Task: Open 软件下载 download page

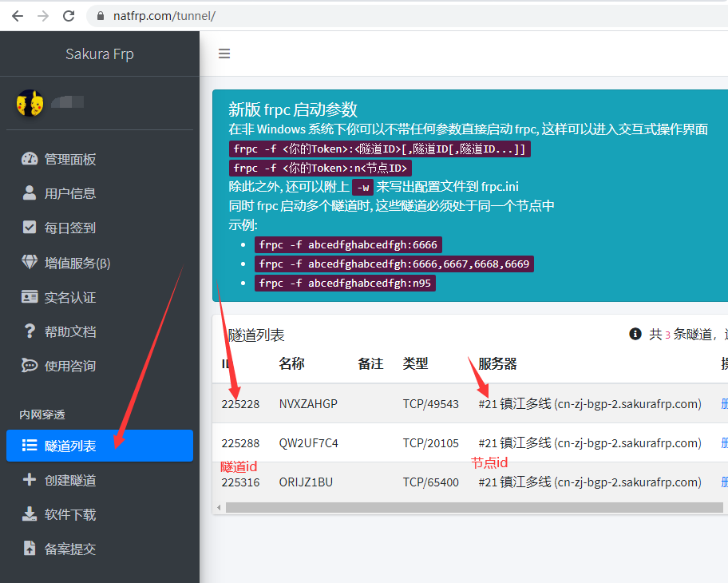Action: click(69, 515)
